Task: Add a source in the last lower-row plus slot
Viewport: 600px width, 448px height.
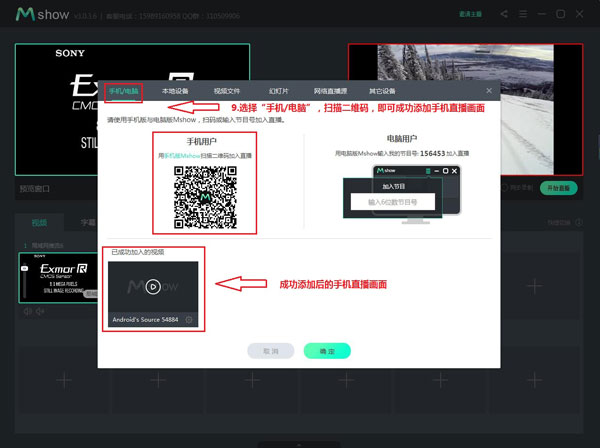Action: click(534, 380)
